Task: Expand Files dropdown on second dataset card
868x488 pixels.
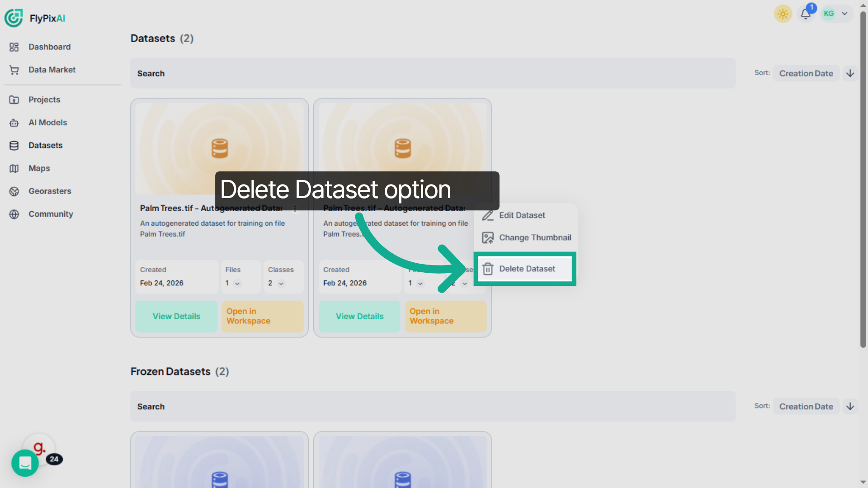Action: click(x=420, y=284)
